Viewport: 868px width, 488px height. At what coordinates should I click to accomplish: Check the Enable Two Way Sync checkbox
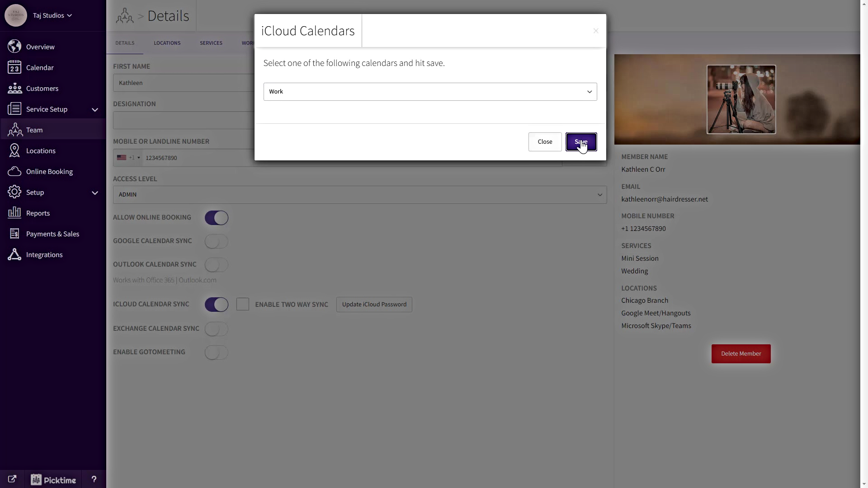[243, 305]
